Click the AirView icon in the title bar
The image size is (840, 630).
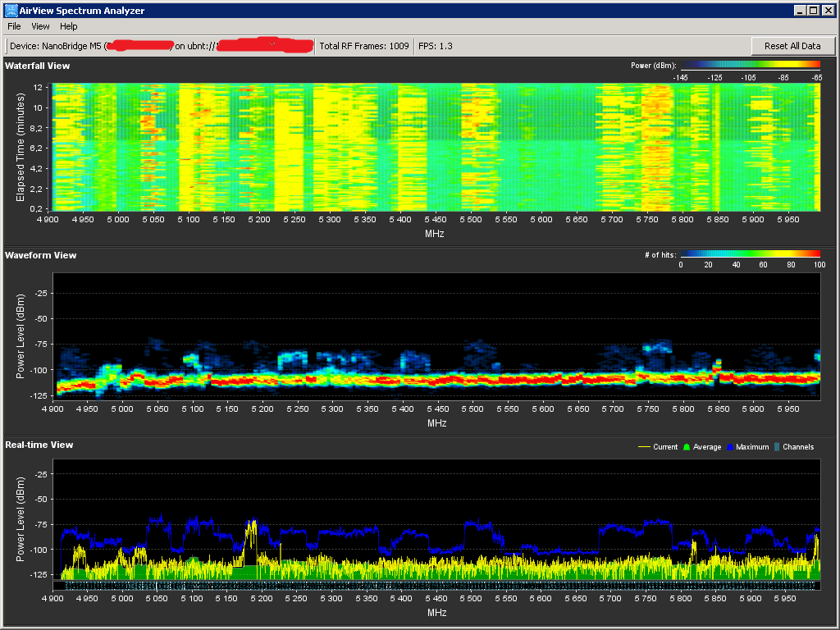point(11,10)
